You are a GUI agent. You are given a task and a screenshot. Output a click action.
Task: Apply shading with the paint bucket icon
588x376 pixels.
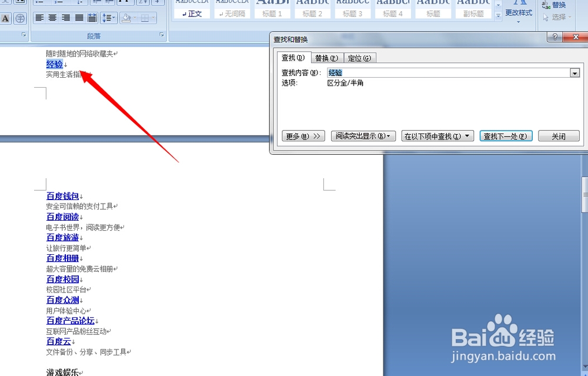pos(126,18)
